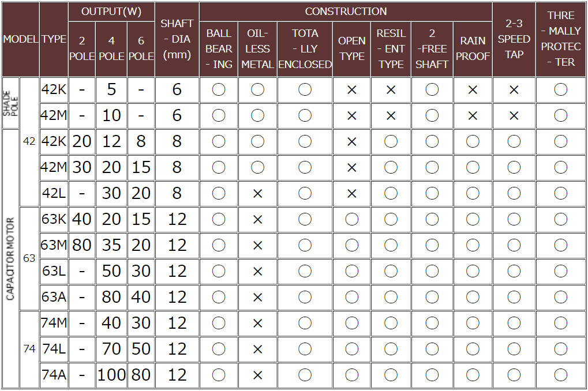588x391 pixels.
Task: Click the SHADE POLE row label
Action: (11, 103)
